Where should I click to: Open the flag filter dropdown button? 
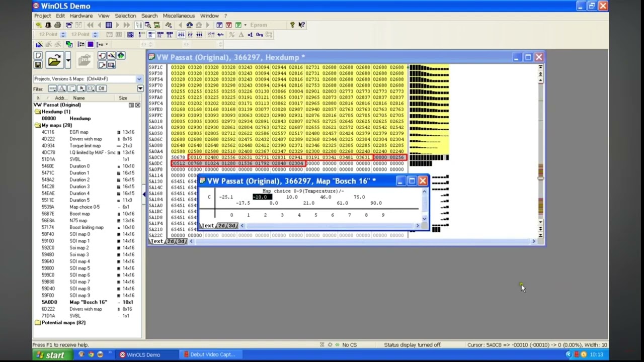click(x=82, y=88)
